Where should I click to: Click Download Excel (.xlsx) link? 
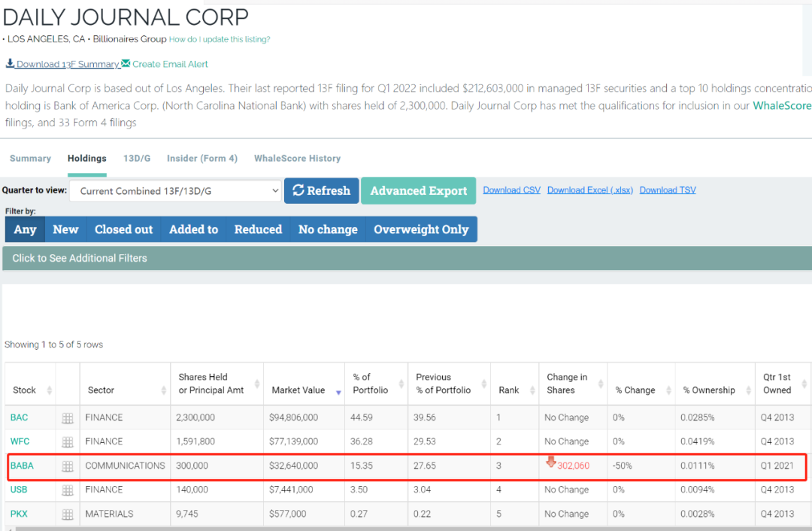click(x=590, y=190)
